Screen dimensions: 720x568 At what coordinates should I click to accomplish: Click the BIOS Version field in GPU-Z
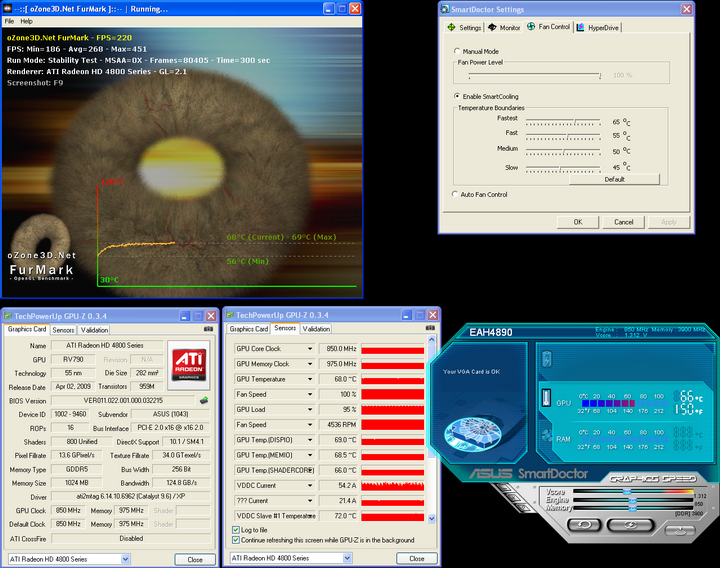click(x=123, y=400)
